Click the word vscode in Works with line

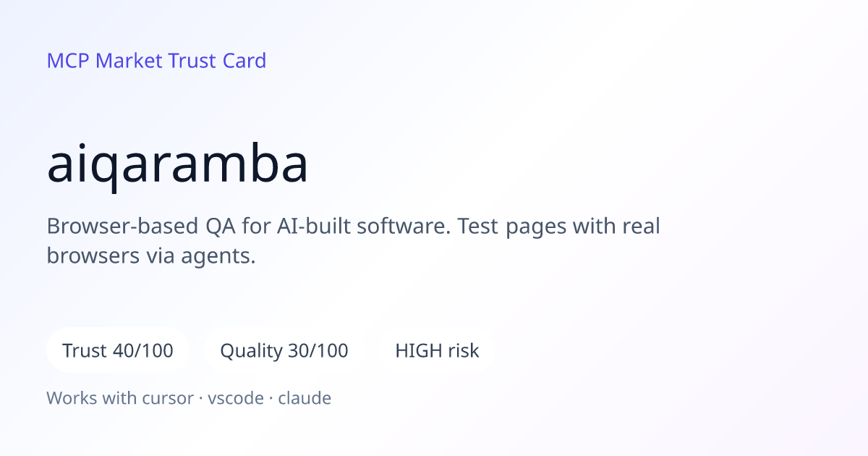click(x=236, y=398)
